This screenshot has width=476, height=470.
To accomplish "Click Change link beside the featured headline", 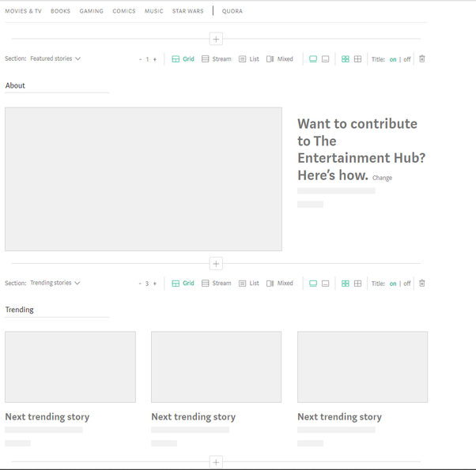I will (382, 178).
